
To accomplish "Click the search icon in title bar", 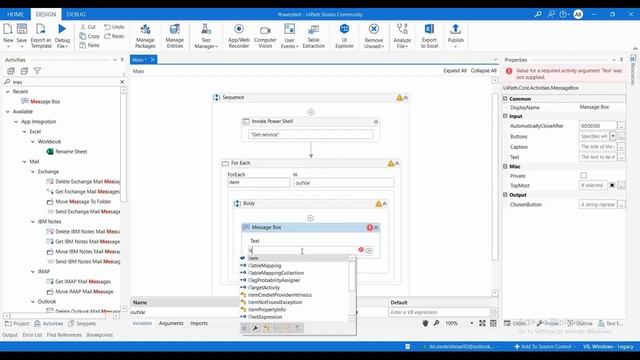I will [x=538, y=14].
